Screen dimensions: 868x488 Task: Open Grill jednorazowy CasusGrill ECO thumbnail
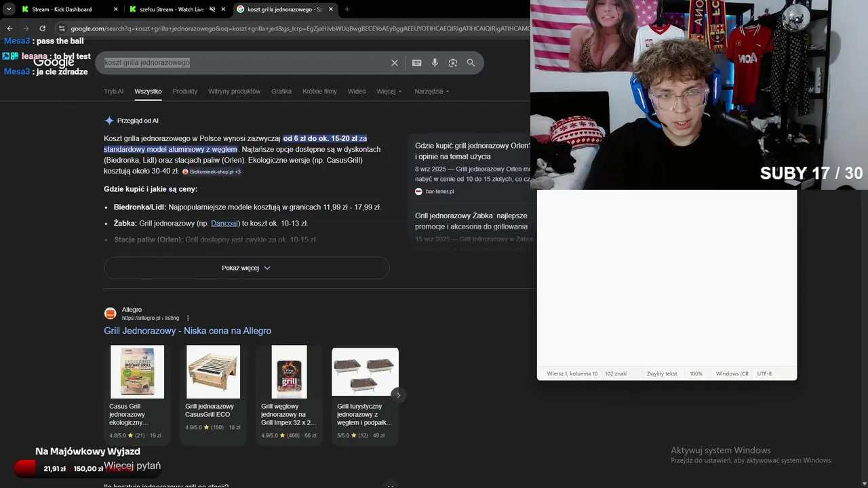(x=214, y=371)
